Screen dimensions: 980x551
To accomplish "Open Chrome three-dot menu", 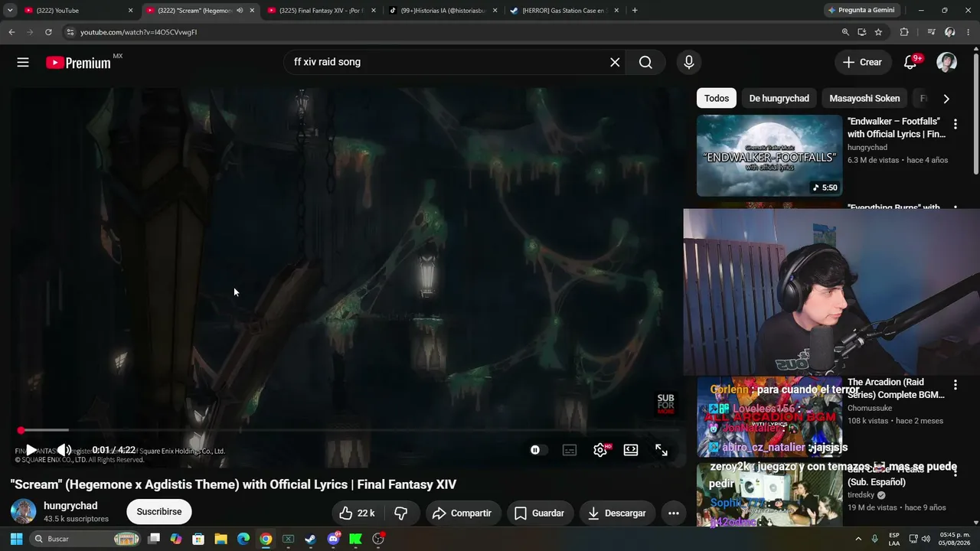I will click(x=968, y=32).
